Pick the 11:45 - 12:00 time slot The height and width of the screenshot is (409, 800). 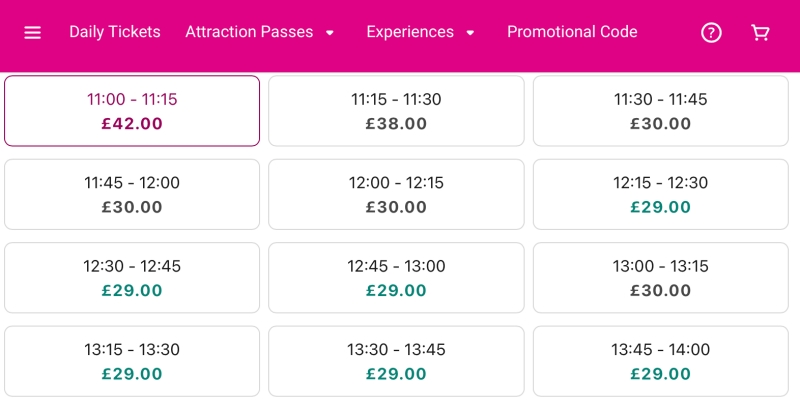[132, 194]
